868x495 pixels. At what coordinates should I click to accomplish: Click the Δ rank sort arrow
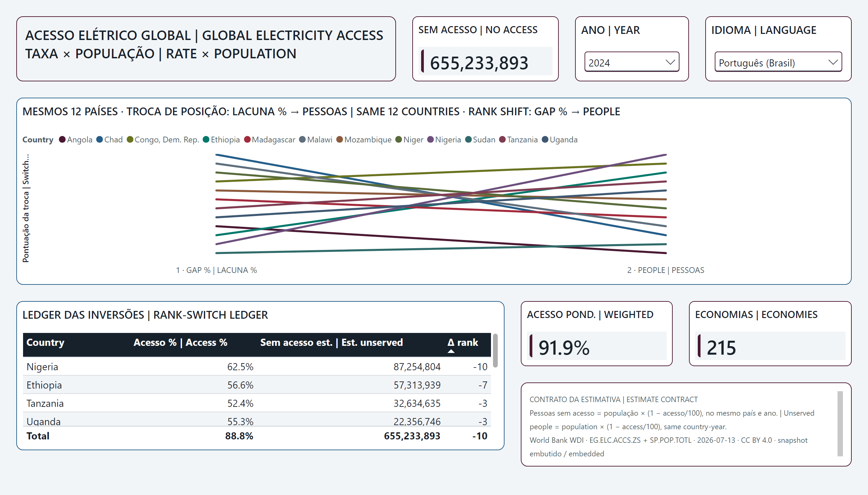tap(451, 352)
